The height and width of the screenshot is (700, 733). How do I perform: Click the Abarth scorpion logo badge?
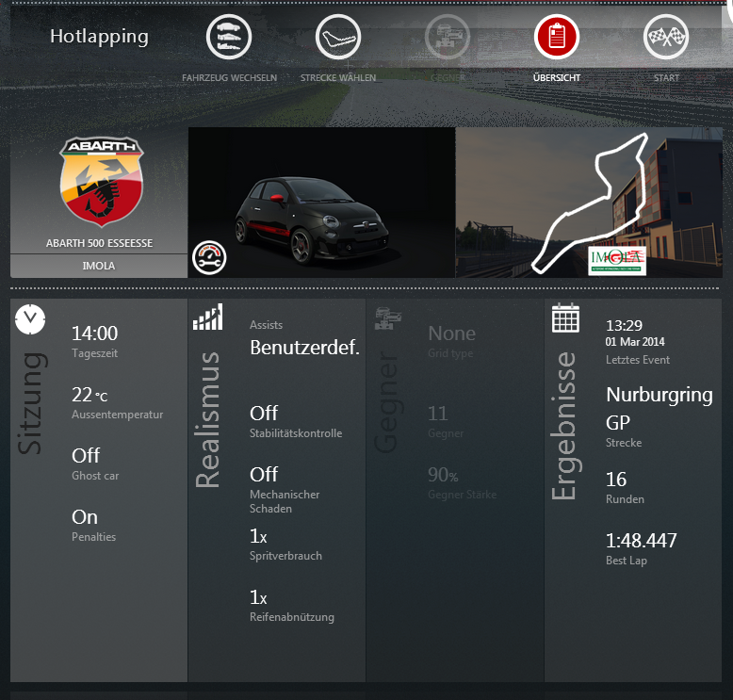(x=101, y=182)
